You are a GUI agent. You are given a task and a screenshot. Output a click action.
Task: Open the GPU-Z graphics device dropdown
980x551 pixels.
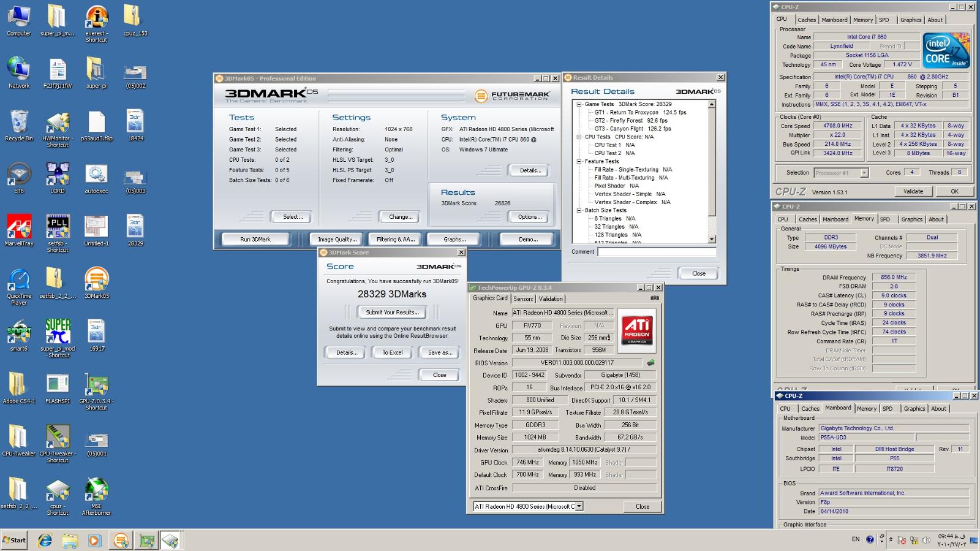(579, 506)
